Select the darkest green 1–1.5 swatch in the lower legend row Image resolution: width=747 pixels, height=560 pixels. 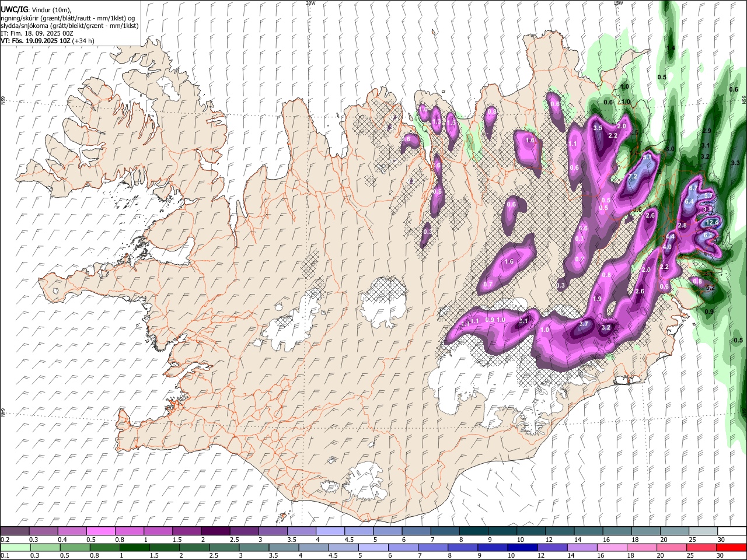tap(134, 547)
